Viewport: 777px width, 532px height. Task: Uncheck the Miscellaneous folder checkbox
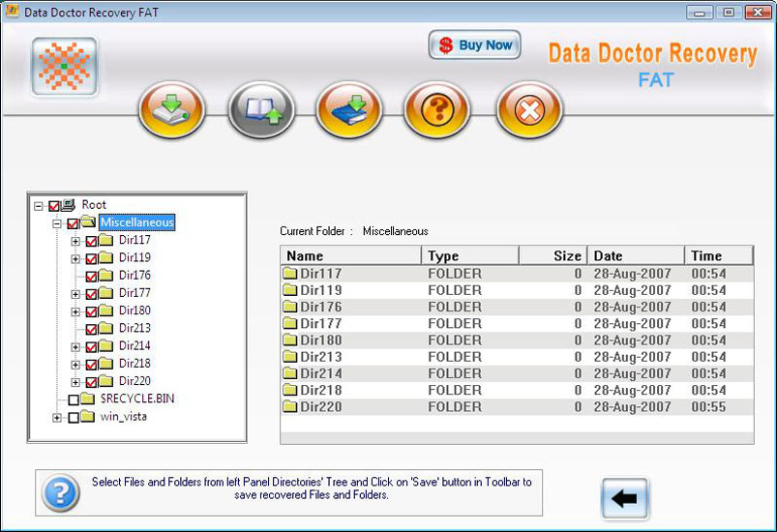73,223
